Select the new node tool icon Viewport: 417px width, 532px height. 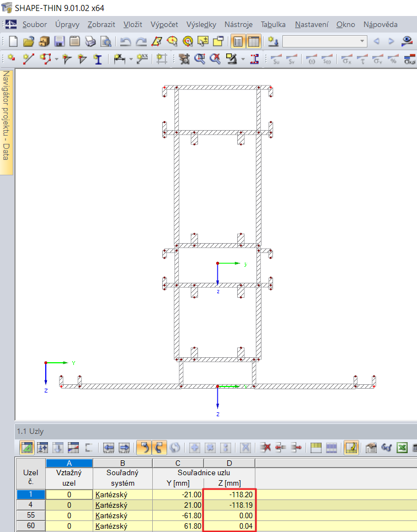coord(12,58)
